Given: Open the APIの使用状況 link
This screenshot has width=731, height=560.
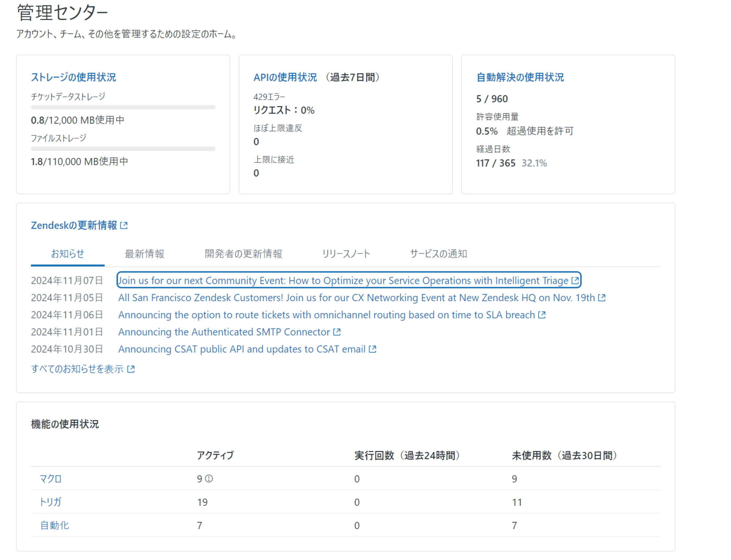Looking at the screenshot, I should 285,77.
